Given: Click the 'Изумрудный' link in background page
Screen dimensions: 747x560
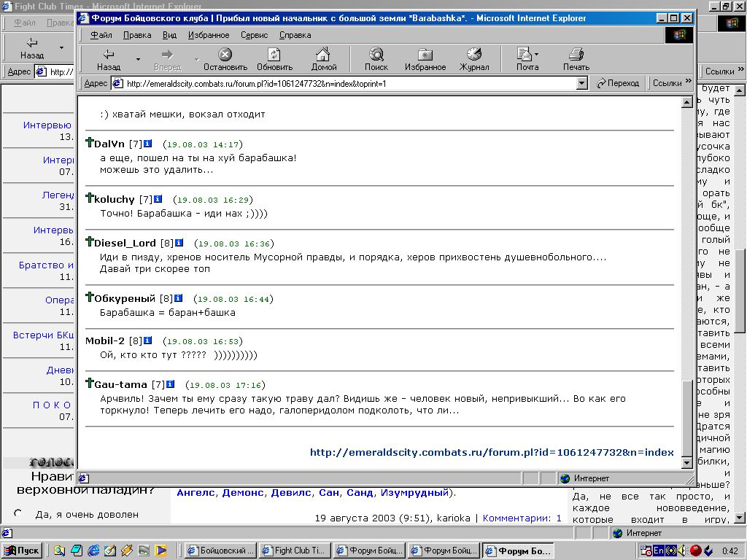Looking at the screenshot, I should pos(414,492).
